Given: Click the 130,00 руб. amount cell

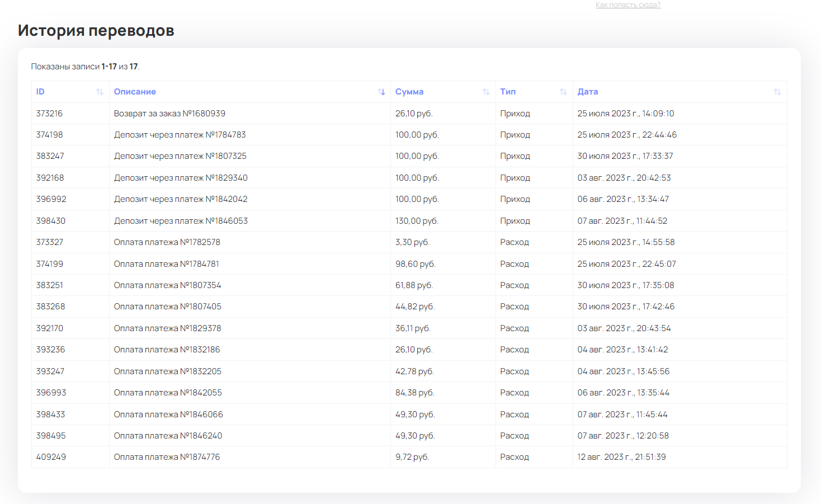Looking at the screenshot, I should point(417,221).
